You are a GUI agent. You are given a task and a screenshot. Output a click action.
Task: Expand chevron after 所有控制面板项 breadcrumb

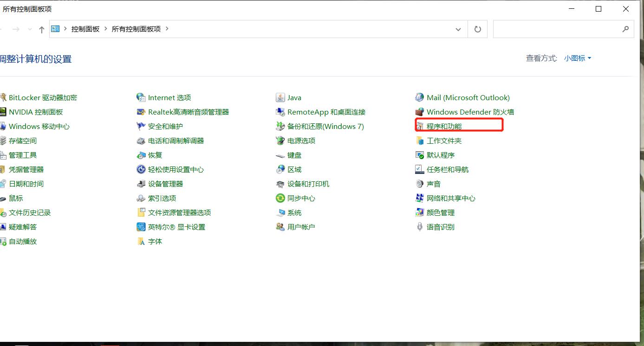(x=167, y=29)
